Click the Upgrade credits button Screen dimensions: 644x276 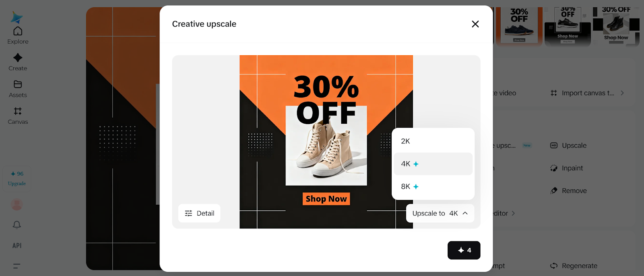coord(17,178)
